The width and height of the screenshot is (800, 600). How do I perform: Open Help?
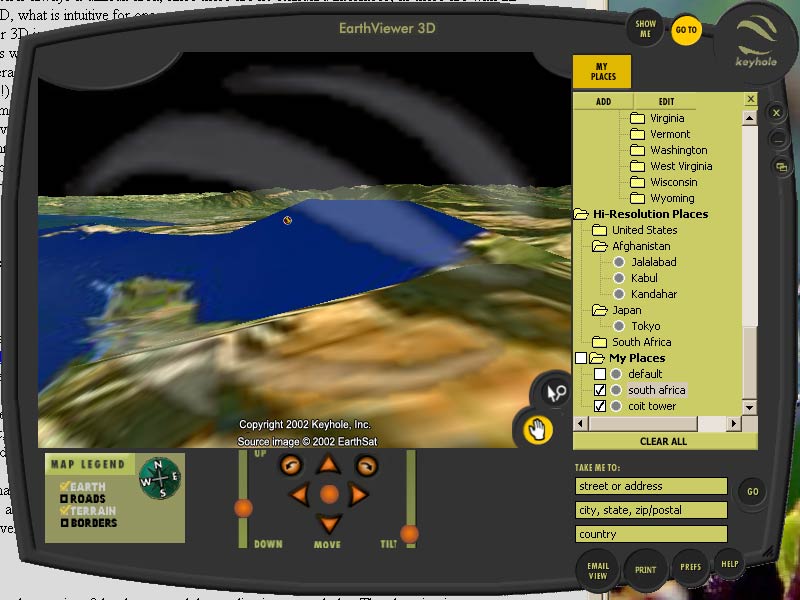point(730,564)
